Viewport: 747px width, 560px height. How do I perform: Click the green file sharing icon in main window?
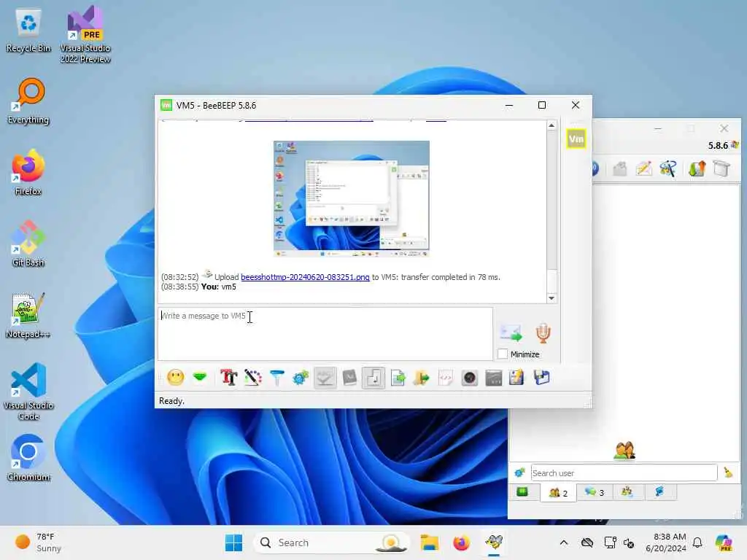coord(697,168)
